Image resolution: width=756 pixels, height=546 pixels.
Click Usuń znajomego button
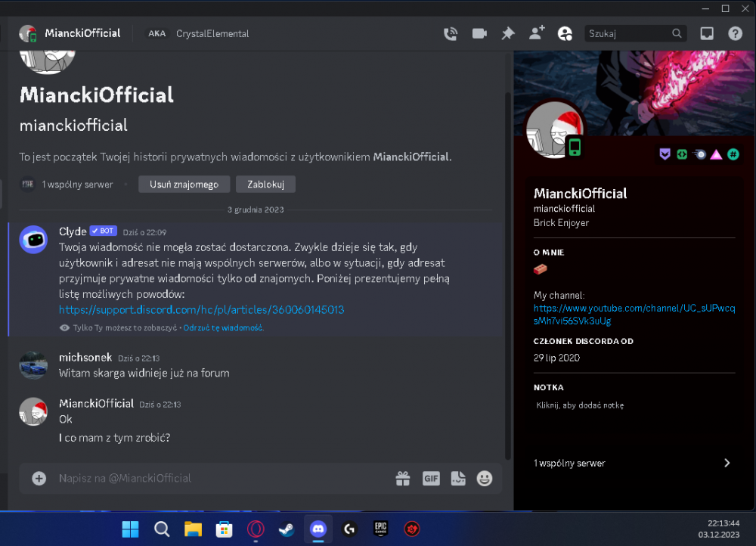point(184,185)
